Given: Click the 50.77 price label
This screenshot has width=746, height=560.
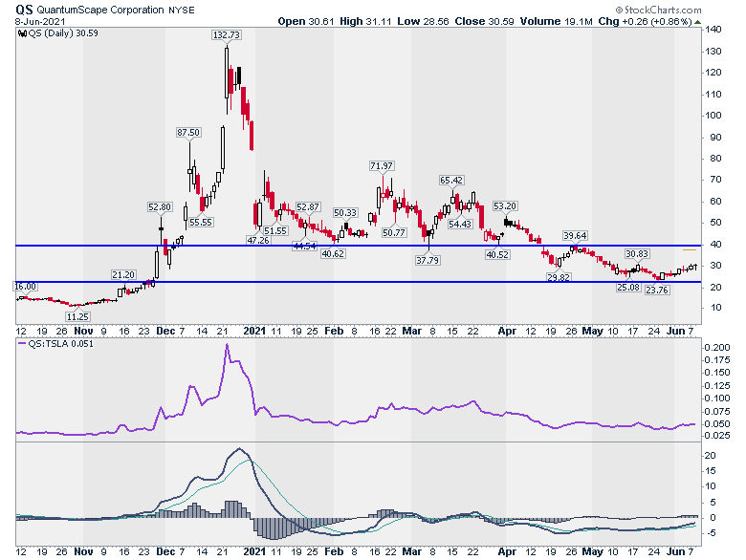Looking at the screenshot, I should coord(394,233).
